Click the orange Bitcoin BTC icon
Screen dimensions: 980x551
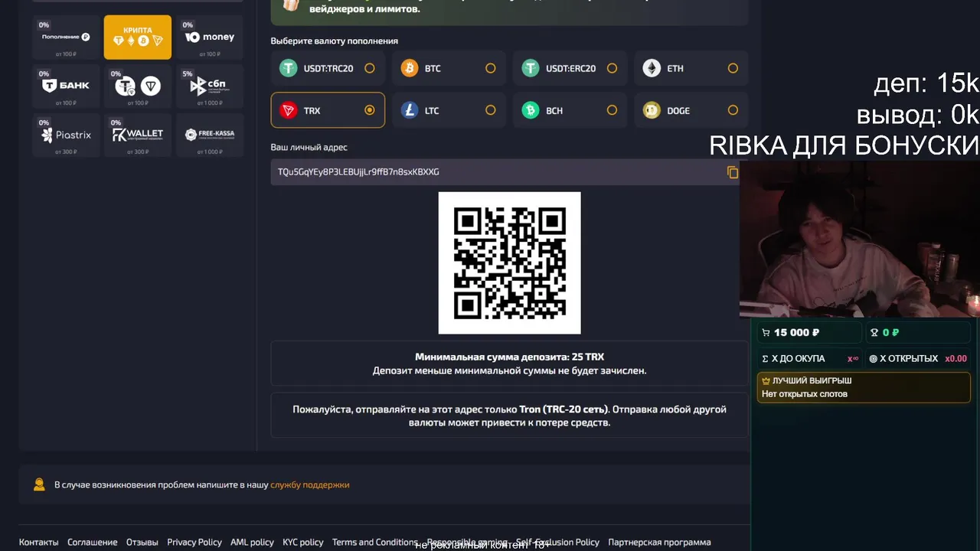pyautogui.click(x=410, y=68)
